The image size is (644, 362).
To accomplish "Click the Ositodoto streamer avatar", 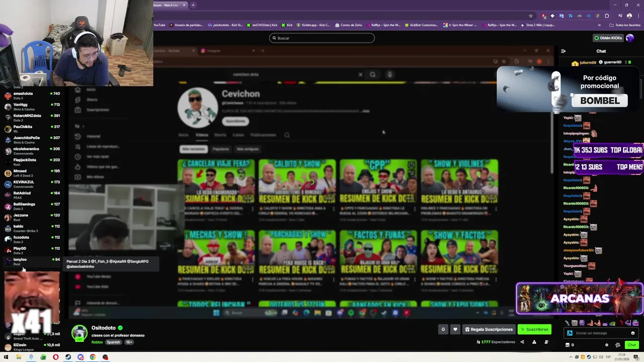I will [79, 333].
